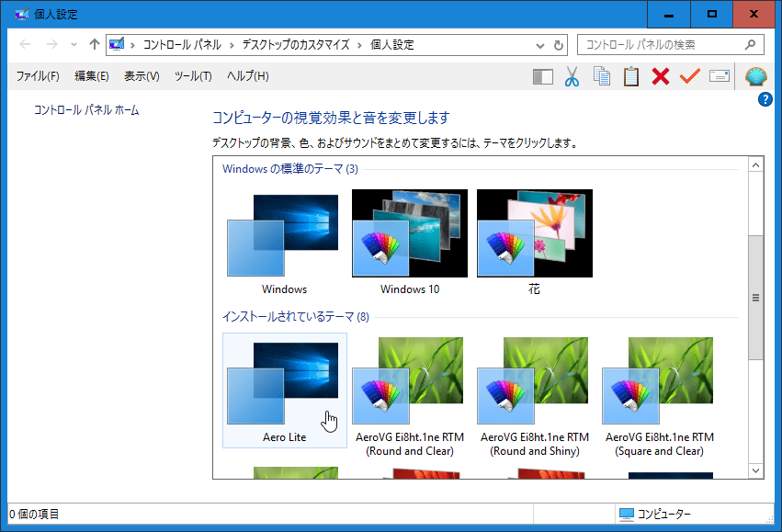The width and height of the screenshot is (782, 532).
Task: Click the Up one level arrow
Action: click(x=95, y=44)
